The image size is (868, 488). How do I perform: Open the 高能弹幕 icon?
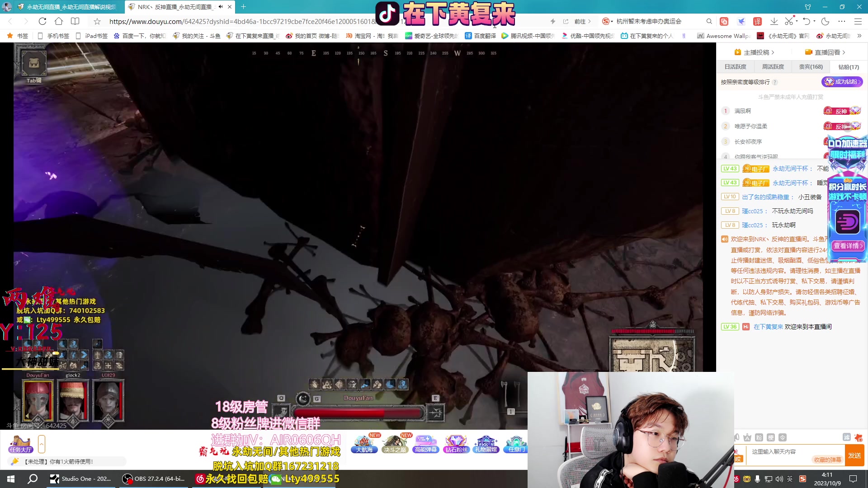click(426, 444)
